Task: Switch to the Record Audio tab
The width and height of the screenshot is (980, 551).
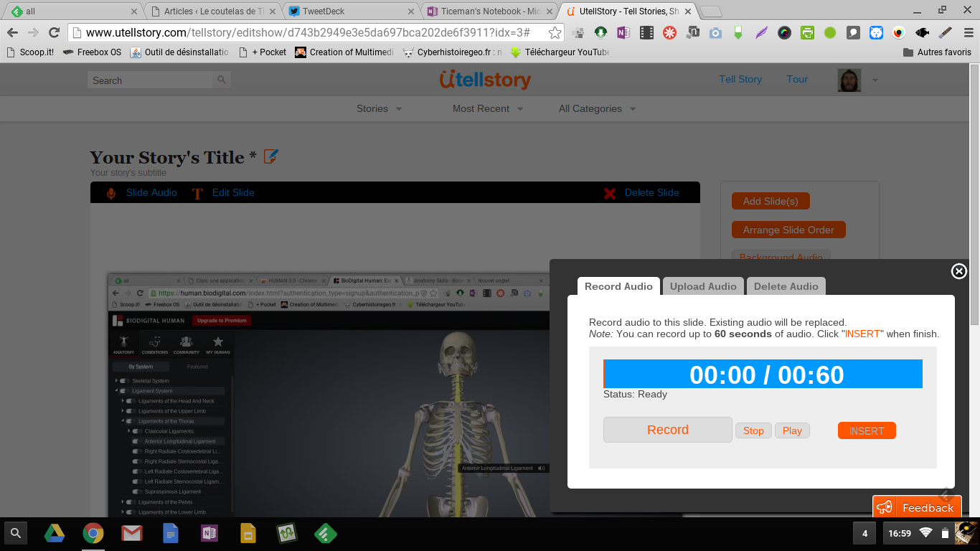Action: click(618, 286)
